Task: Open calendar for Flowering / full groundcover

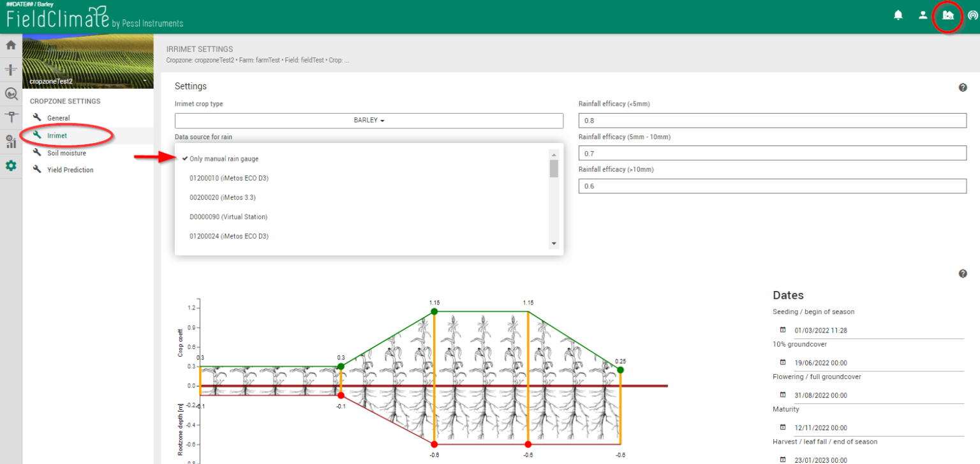Action: [x=783, y=395]
